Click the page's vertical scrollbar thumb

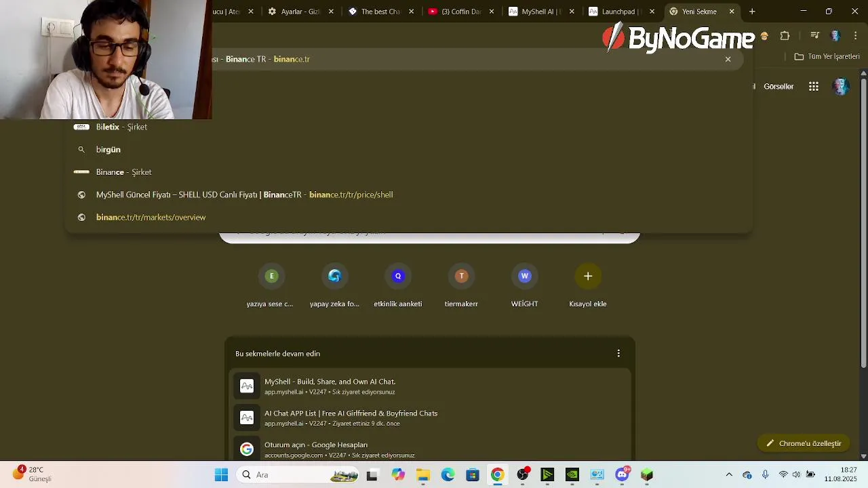[x=863, y=222]
